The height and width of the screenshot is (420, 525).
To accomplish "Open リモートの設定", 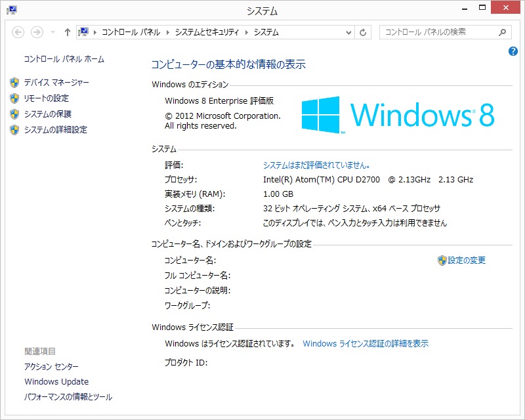I will coord(46,98).
